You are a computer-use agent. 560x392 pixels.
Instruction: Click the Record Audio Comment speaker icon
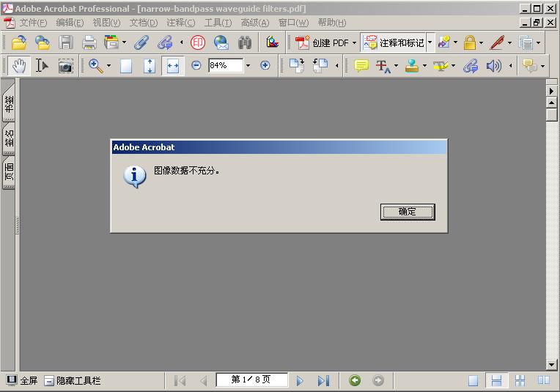[x=493, y=66]
